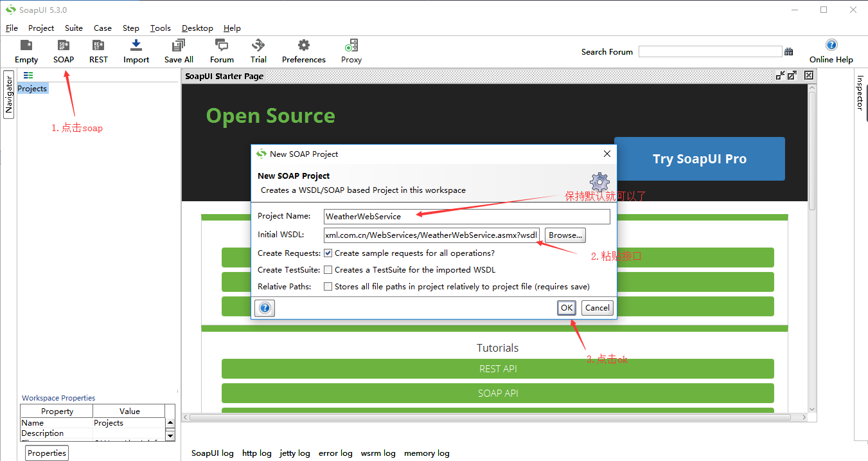
Task: Switch to wsrm log tab
Action: click(x=378, y=453)
